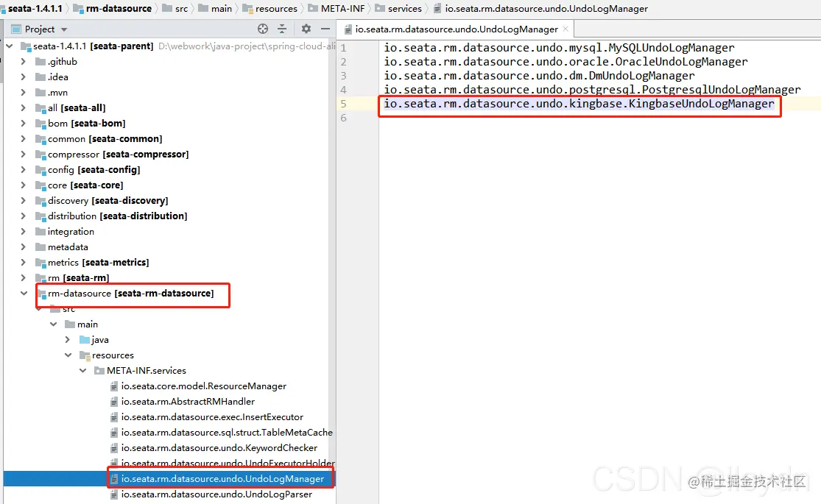Select the META-INF.services folder icon
This screenshot has height=504, width=821.
point(99,371)
